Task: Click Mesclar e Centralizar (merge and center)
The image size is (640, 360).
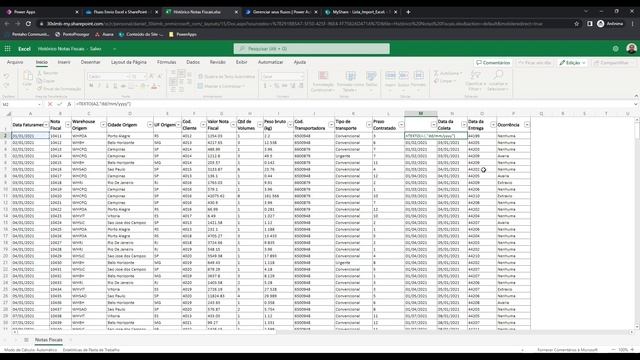Action: [x=221, y=86]
